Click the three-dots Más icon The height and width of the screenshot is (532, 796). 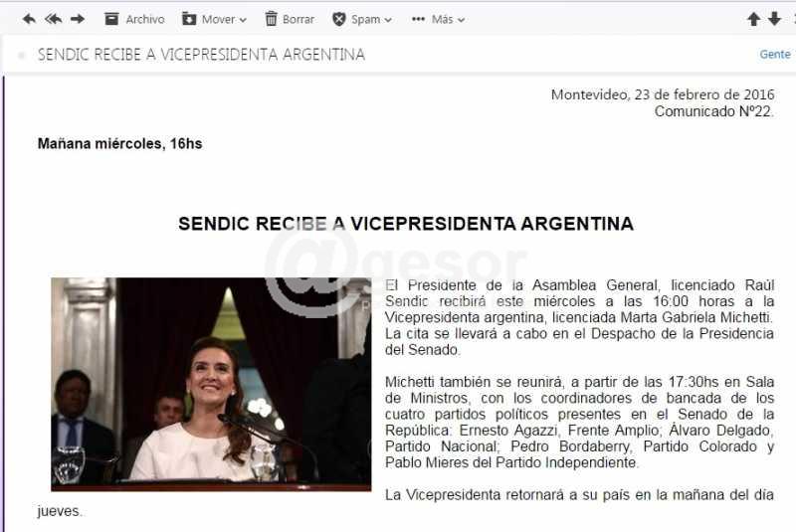(418, 19)
